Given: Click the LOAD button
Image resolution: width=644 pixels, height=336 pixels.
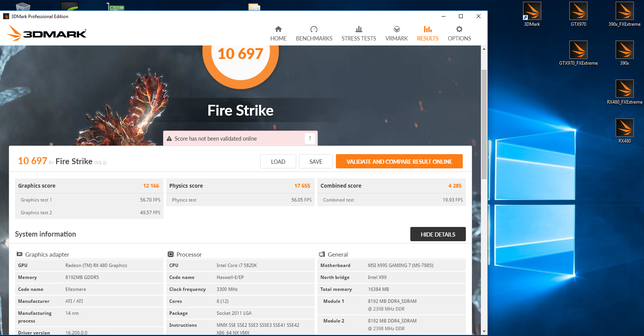Looking at the screenshot, I should (x=278, y=161).
